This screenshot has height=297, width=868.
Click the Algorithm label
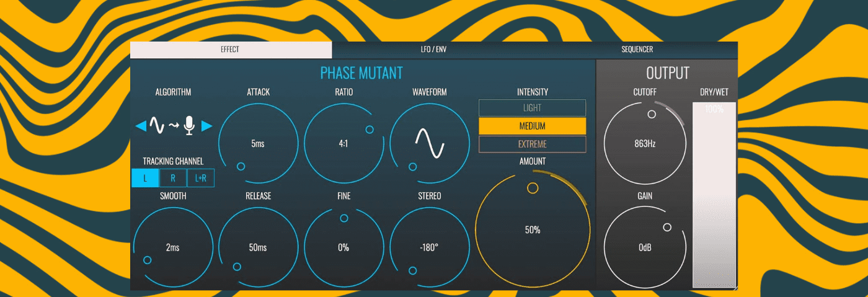[173, 92]
